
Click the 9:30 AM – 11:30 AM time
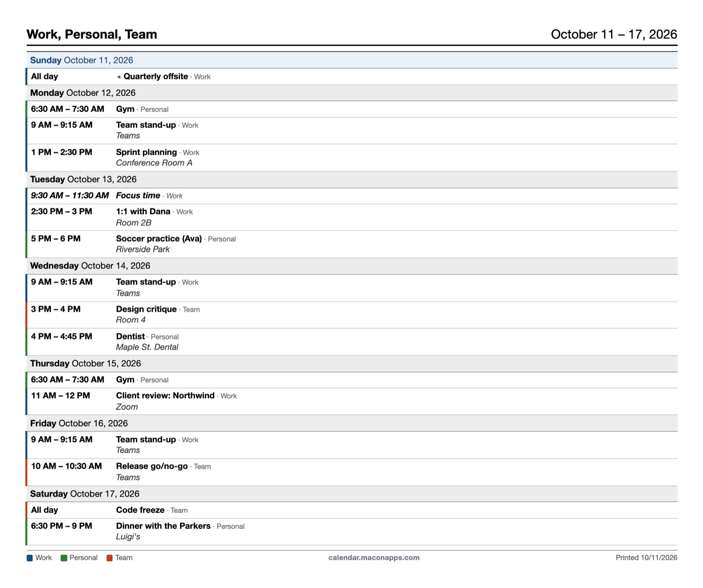point(70,195)
